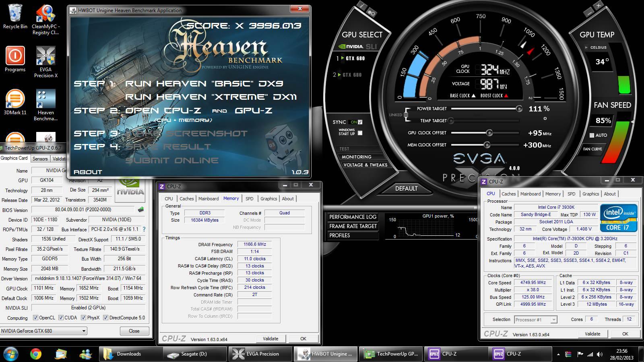Screen dimensions: 644x362
Task: Open SPD tab in the memory CPU-Z window
Action: coord(250,199)
